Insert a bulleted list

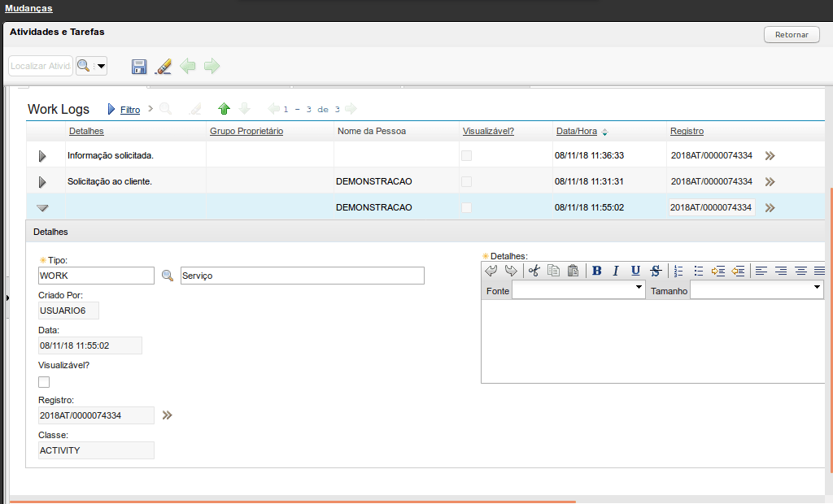pyautogui.click(x=699, y=271)
